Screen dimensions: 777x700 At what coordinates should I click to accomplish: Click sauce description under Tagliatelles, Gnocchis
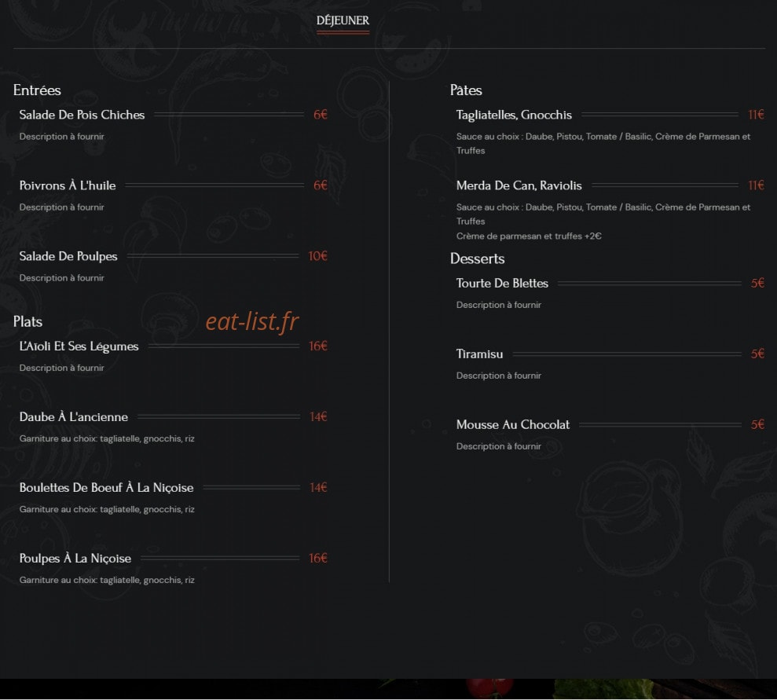tap(603, 144)
